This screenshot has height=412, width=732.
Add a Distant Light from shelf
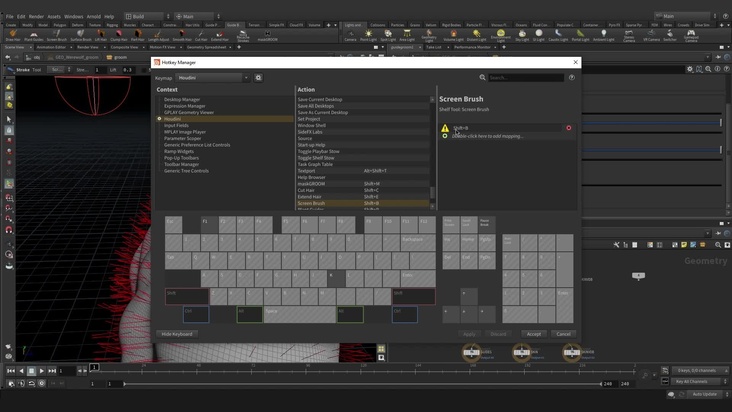pos(476,35)
